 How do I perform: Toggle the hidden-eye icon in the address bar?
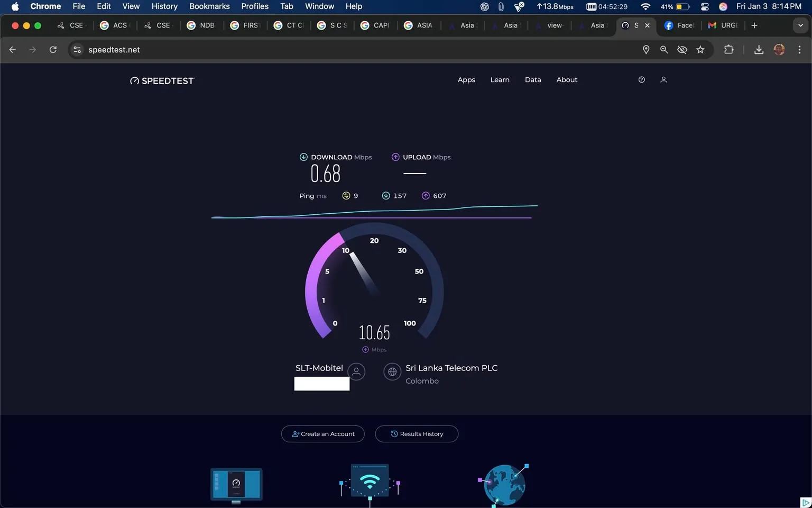(682, 49)
